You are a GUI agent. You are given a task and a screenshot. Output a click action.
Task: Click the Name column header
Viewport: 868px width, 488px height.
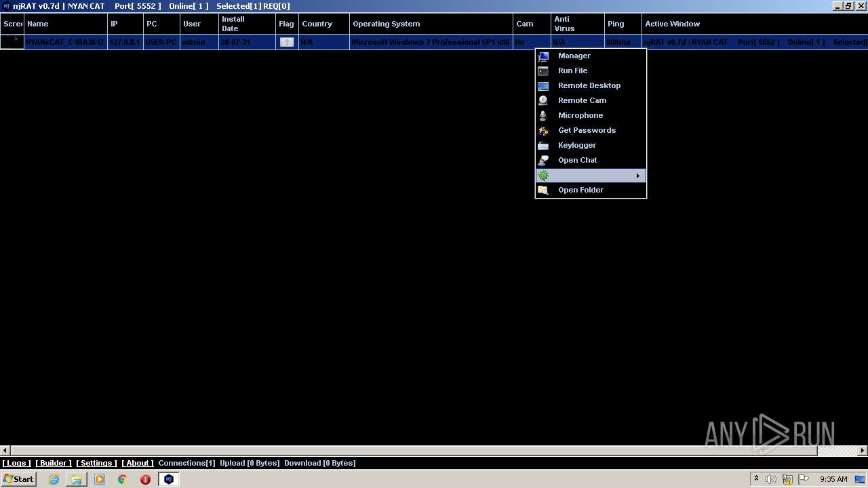coord(65,24)
